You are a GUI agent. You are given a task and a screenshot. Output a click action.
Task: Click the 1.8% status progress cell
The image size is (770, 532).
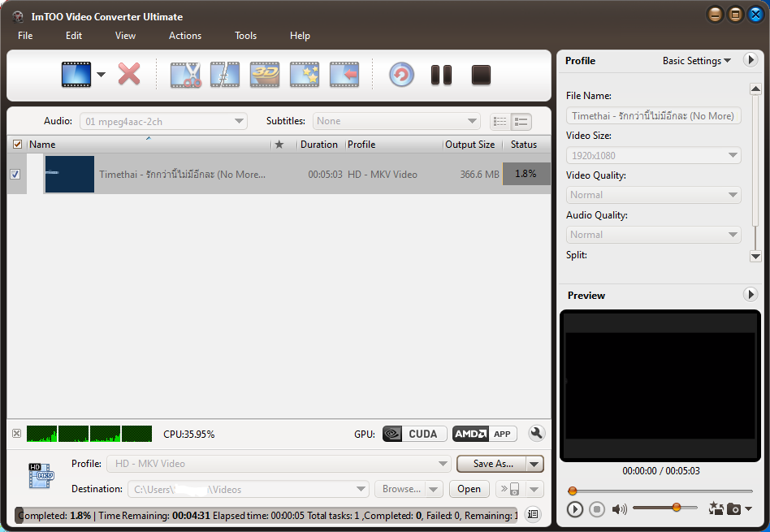point(526,174)
